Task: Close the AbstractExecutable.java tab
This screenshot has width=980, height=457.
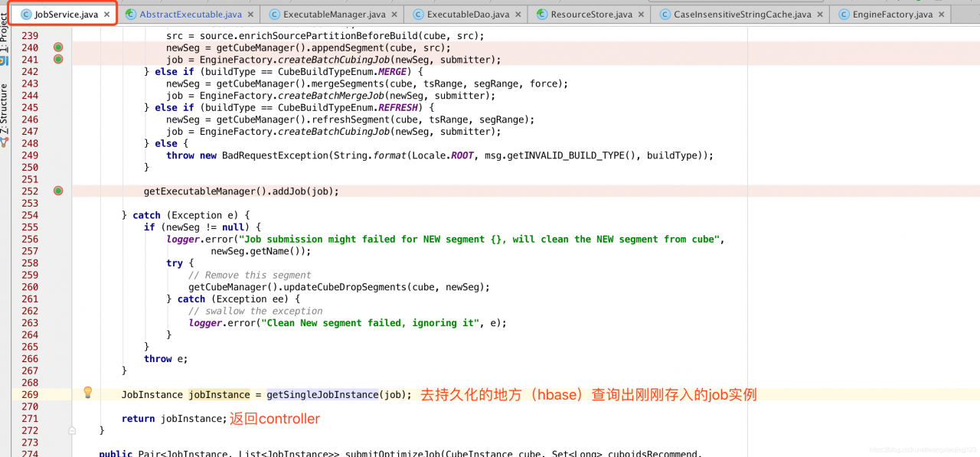Action: [250, 15]
